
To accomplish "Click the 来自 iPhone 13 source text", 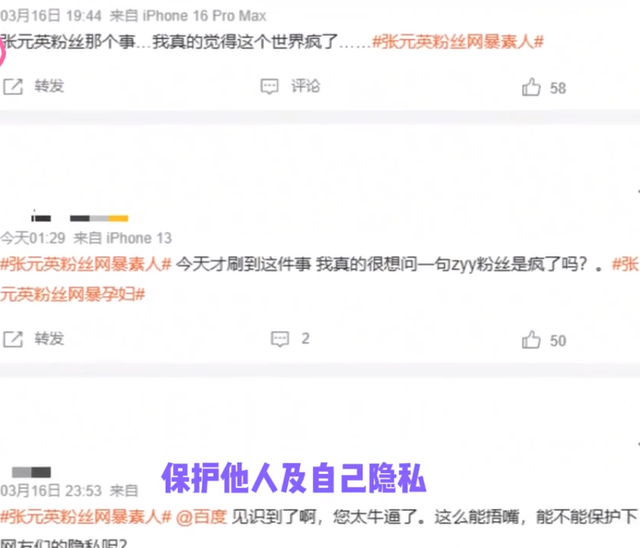I will pos(122,238).
